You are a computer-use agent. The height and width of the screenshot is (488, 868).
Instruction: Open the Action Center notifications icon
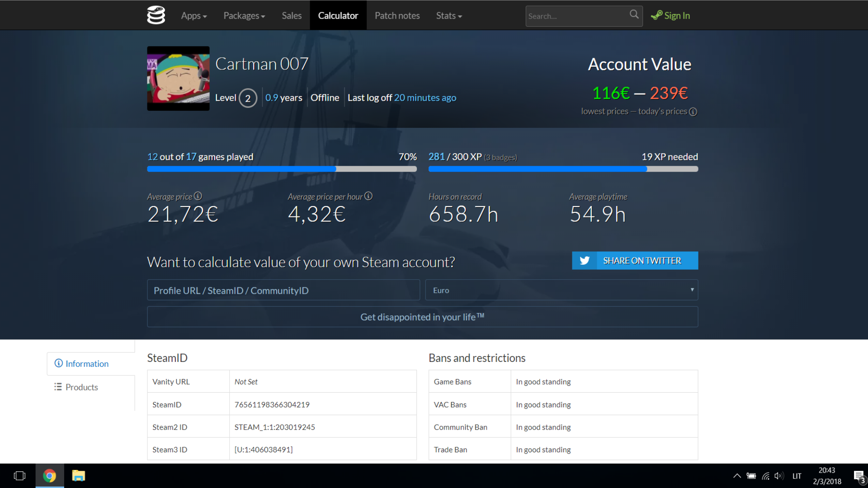coord(859,476)
